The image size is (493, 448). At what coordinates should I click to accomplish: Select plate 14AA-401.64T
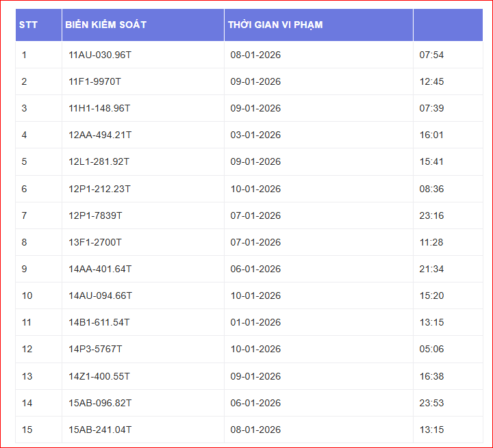[x=100, y=269]
